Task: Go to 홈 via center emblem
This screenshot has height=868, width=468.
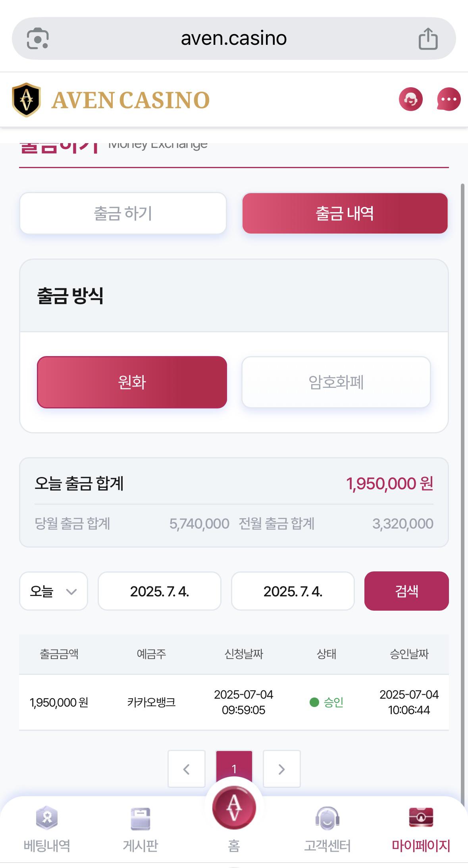Action: (234, 808)
